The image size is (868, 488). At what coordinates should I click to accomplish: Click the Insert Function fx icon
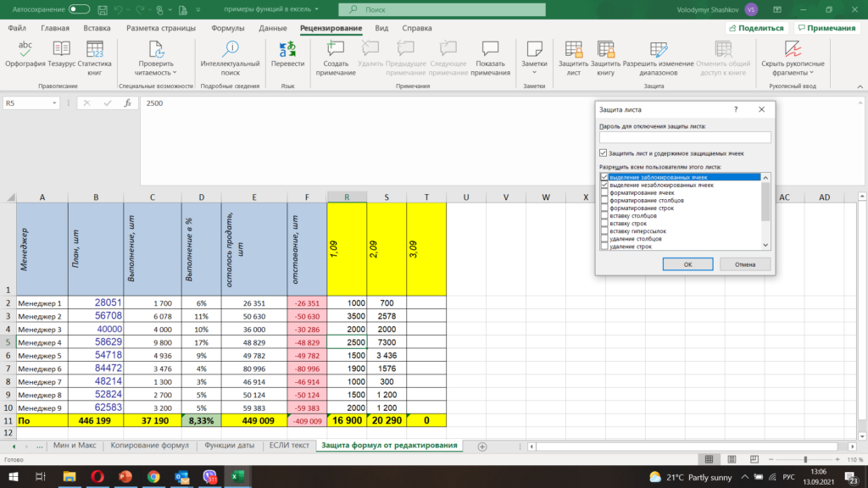pos(127,103)
